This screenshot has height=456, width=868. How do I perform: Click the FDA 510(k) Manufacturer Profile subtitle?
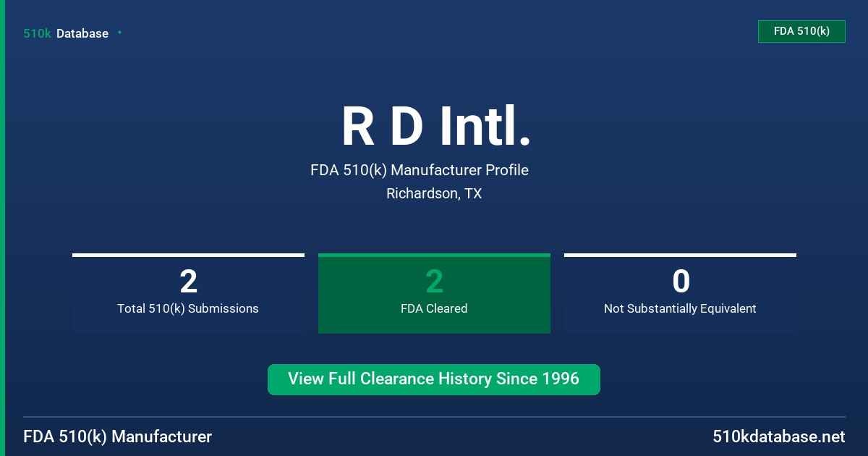420,170
